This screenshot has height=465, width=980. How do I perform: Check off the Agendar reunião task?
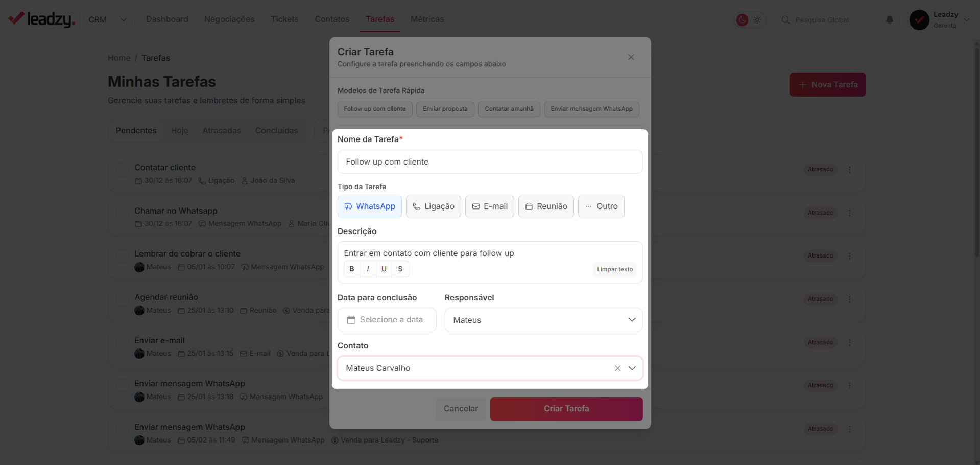(x=122, y=299)
